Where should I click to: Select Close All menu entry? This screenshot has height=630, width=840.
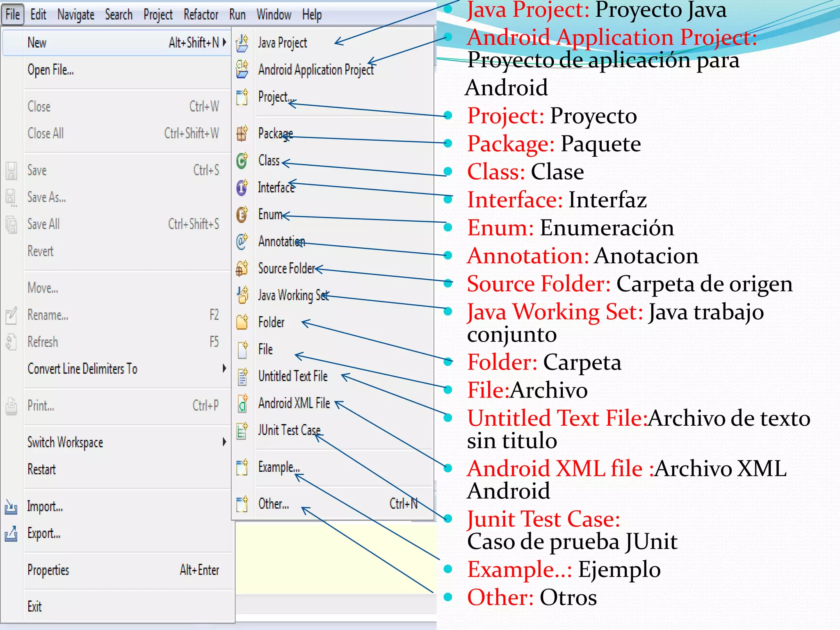coord(117,133)
